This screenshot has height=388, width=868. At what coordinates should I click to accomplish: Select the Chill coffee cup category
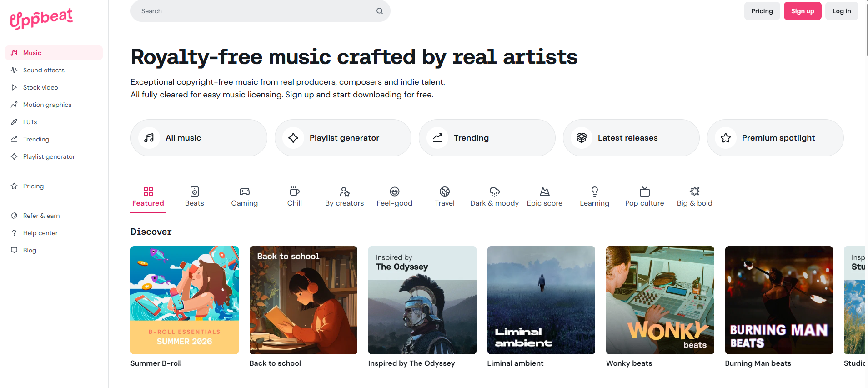click(x=295, y=191)
